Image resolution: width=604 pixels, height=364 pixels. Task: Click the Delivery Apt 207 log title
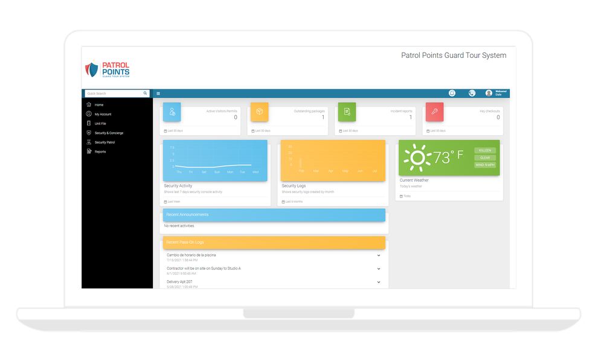(179, 282)
